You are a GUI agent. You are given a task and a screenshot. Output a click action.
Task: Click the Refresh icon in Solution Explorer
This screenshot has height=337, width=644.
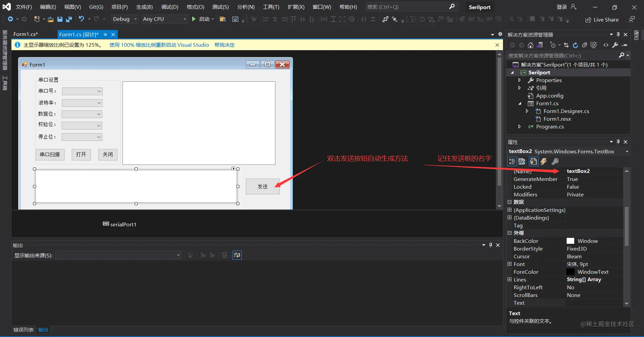[575, 45]
